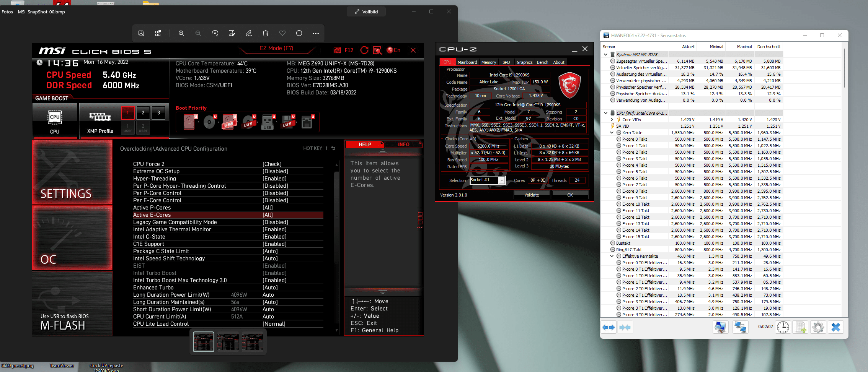
Task: Select XMP profile 3
Action: tap(158, 113)
